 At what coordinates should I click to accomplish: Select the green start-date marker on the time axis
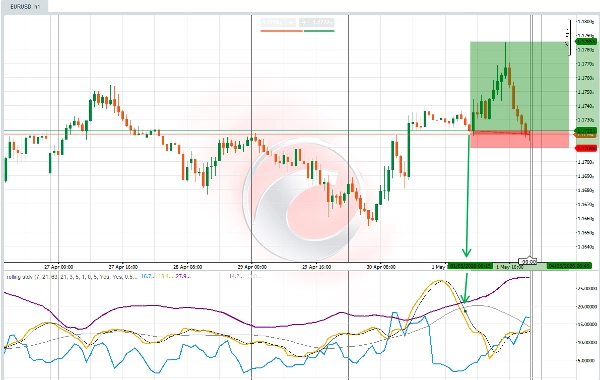coord(470,266)
